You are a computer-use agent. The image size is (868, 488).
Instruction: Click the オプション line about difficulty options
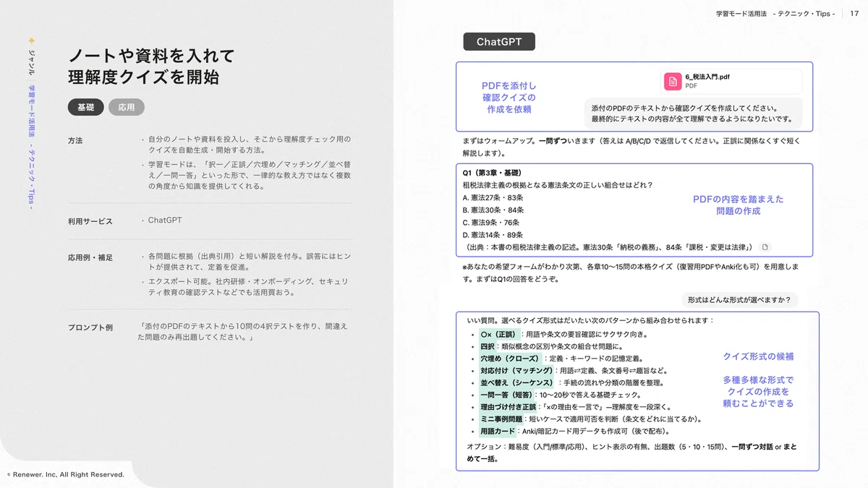coord(631,453)
